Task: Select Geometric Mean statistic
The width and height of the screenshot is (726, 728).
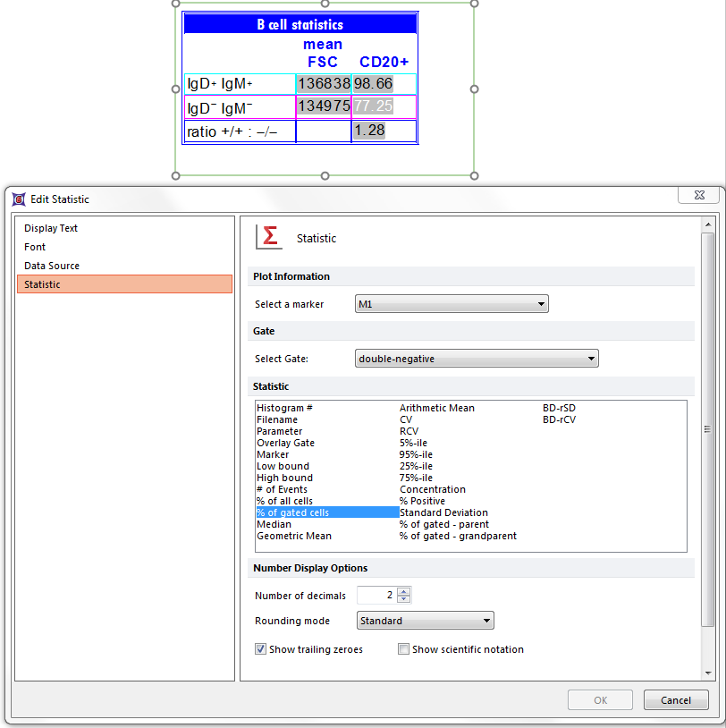Action: click(x=294, y=537)
